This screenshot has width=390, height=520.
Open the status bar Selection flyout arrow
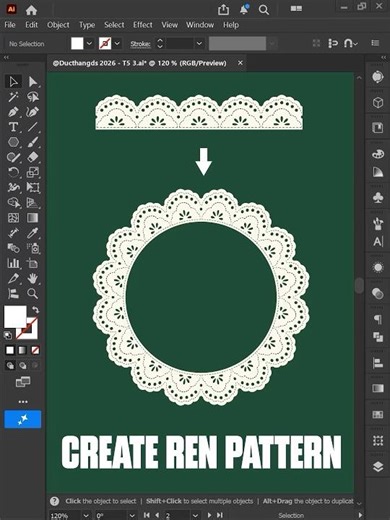pyautogui.click(x=360, y=515)
